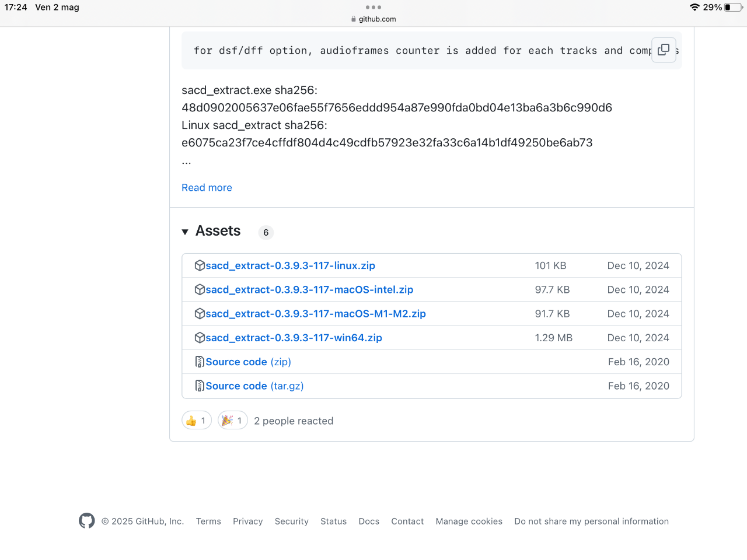Image resolution: width=747 pixels, height=560 pixels.
Task: Click the package icon beside the linux.zip asset
Action: pos(200,265)
